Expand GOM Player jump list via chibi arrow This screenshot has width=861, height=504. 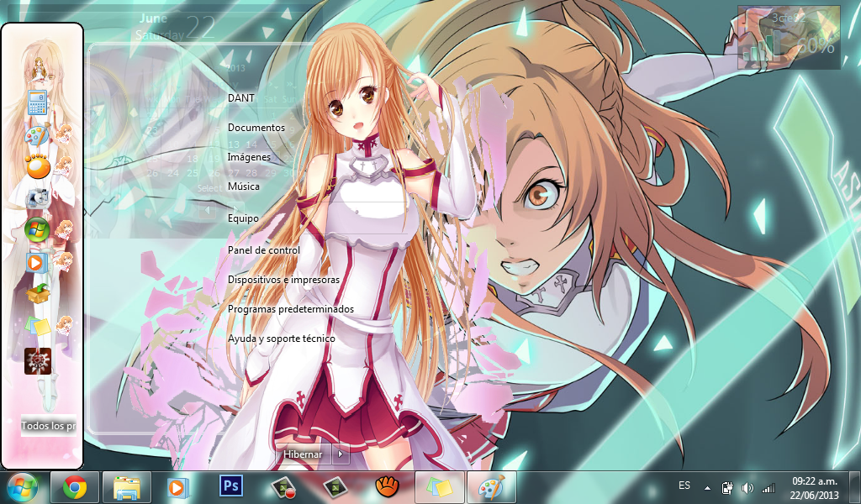(65, 165)
